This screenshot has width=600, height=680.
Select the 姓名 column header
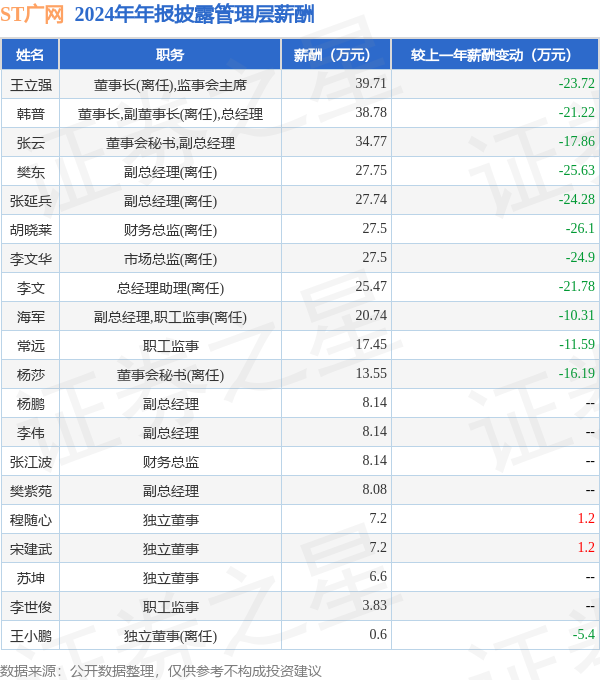coord(30,55)
